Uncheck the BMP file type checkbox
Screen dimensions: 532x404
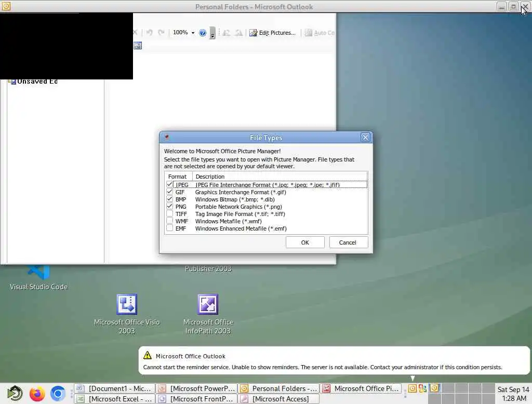[170, 199]
